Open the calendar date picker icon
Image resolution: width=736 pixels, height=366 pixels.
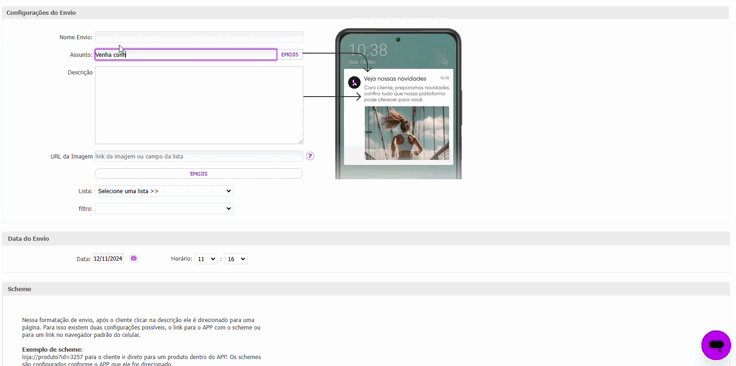point(134,259)
